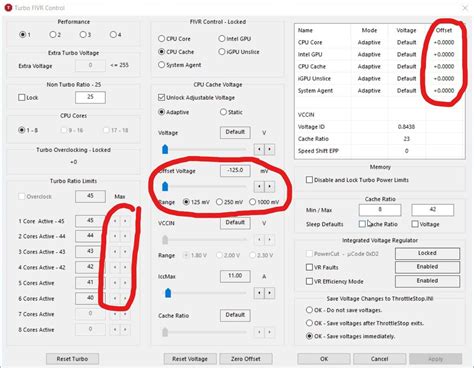Enable VR Efficiency Mode checkbox

[x=309, y=281]
